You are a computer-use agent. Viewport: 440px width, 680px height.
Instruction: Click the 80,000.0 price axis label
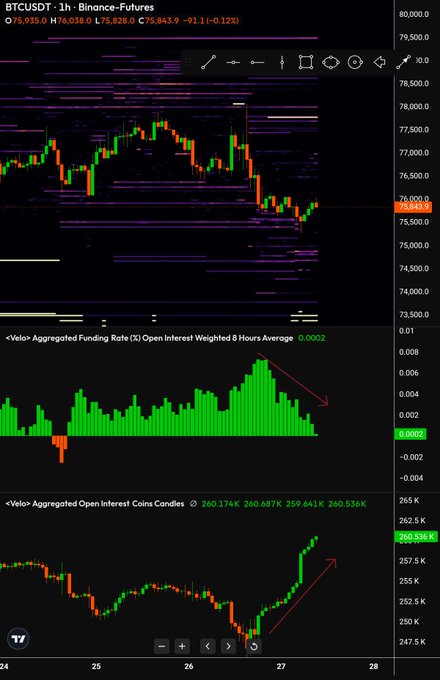[x=414, y=14]
